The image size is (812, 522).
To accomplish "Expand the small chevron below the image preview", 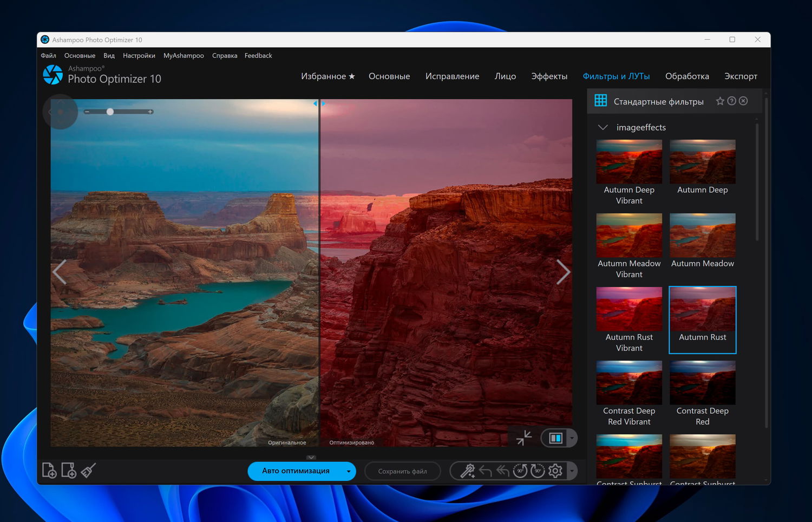I will pyautogui.click(x=311, y=458).
